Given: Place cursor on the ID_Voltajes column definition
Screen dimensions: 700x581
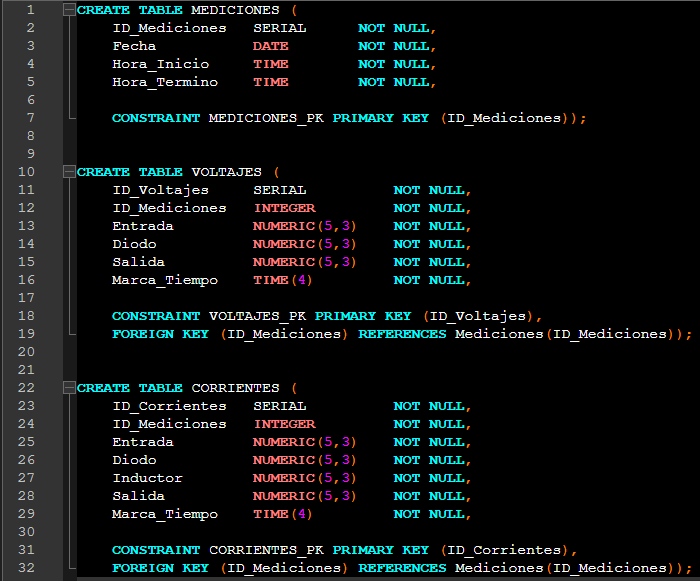Looking at the screenshot, I should click(x=160, y=190).
